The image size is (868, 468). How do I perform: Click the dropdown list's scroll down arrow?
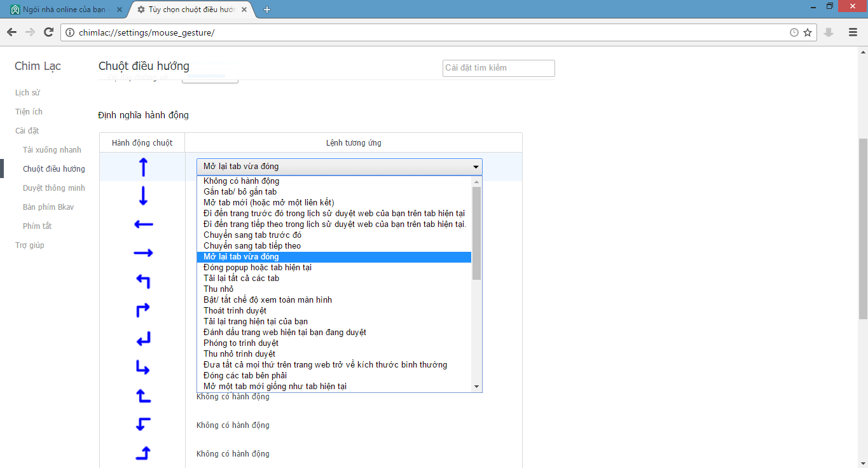[x=476, y=387]
